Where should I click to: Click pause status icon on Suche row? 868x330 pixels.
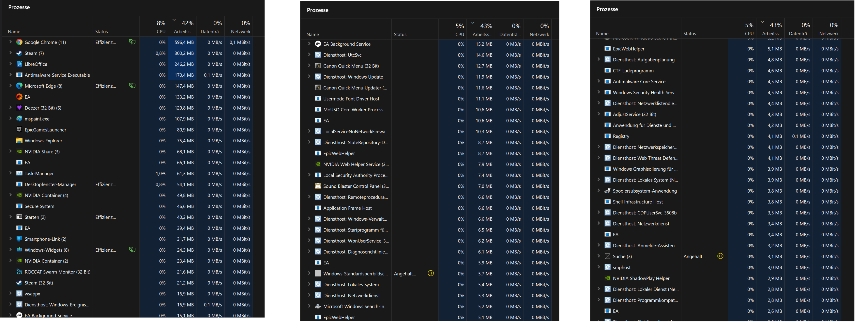coord(720,256)
